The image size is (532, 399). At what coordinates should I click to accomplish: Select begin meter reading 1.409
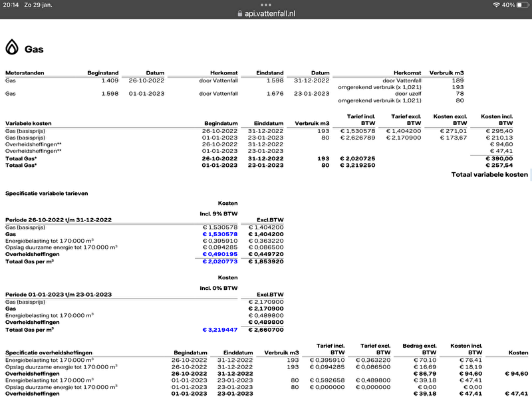coord(110,80)
